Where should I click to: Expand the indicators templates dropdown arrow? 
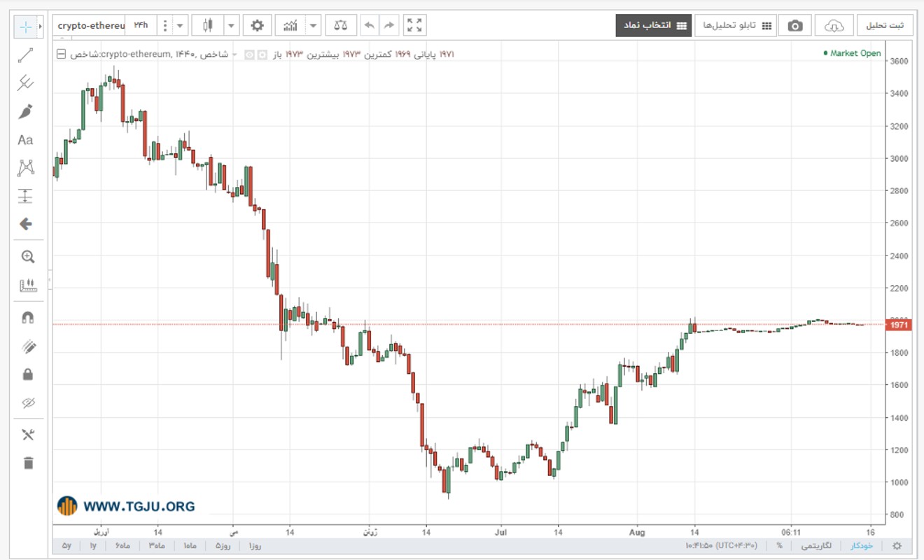pos(314,26)
